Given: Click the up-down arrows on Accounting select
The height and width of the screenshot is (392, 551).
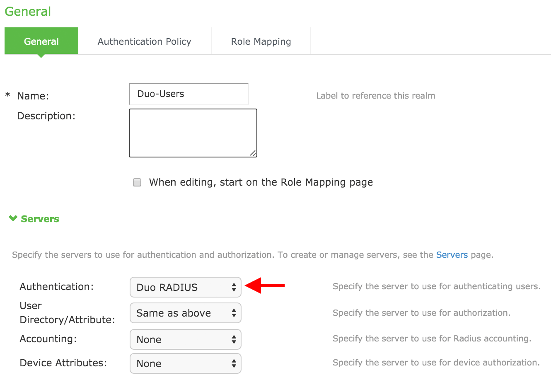Looking at the screenshot, I should click(x=234, y=339).
